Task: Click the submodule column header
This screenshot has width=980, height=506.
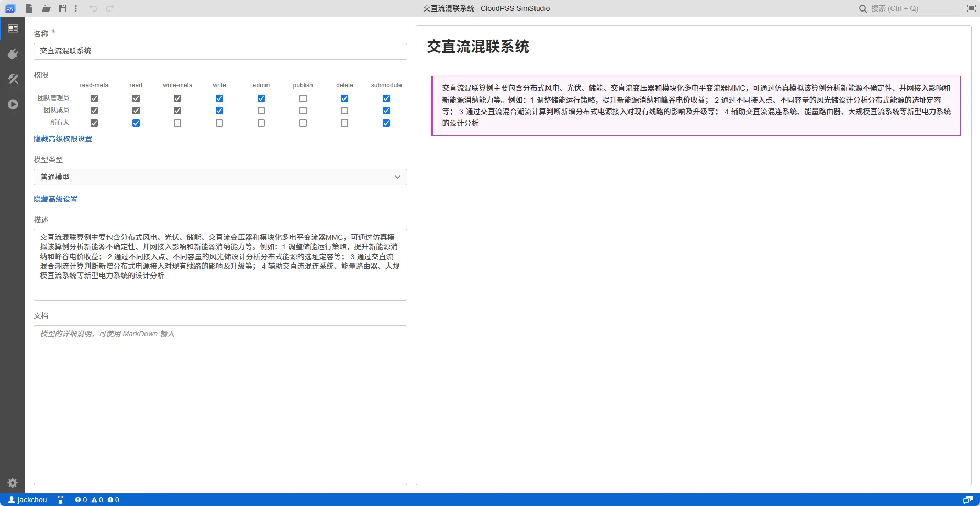Action: (x=386, y=85)
